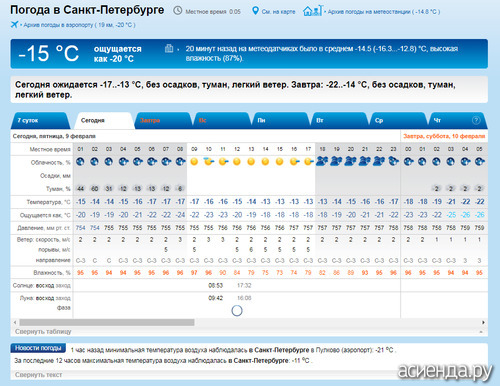
Task: Click the large -15 °C current temperature
Action: pos(49,53)
